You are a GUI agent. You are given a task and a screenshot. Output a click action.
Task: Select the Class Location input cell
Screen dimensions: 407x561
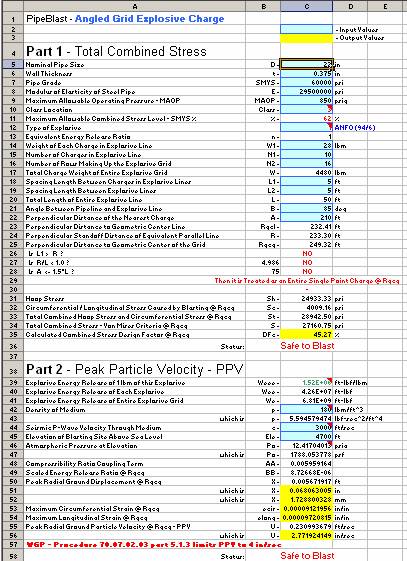coord(307,109)
